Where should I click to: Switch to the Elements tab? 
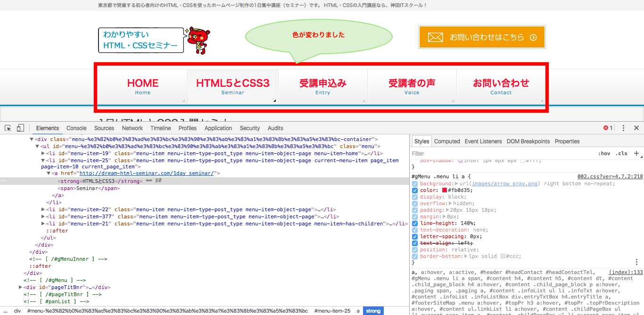coord(48,128)
